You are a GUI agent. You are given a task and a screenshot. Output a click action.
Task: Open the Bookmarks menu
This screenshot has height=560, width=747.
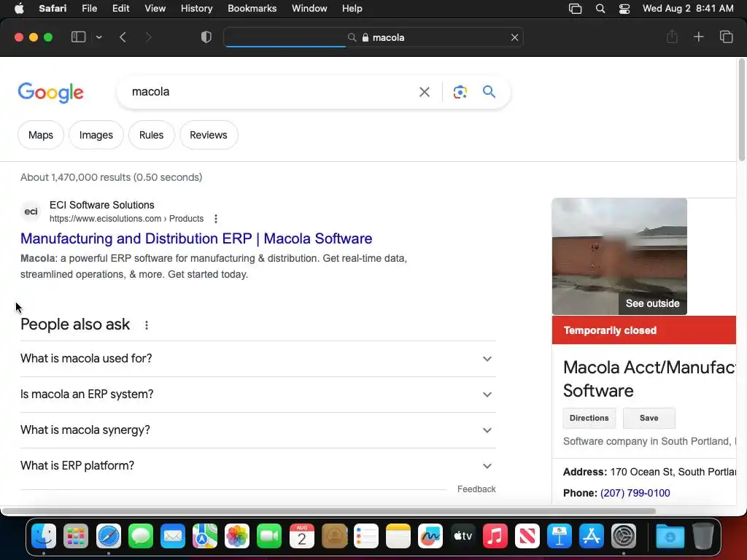[252, 9]
